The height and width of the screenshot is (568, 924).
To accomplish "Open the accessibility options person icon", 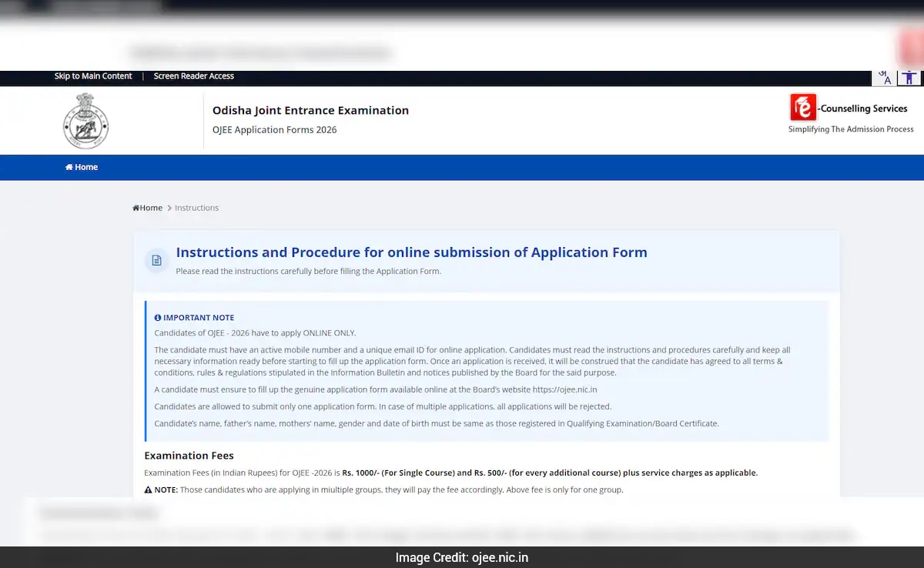I will tap(909, 78).
